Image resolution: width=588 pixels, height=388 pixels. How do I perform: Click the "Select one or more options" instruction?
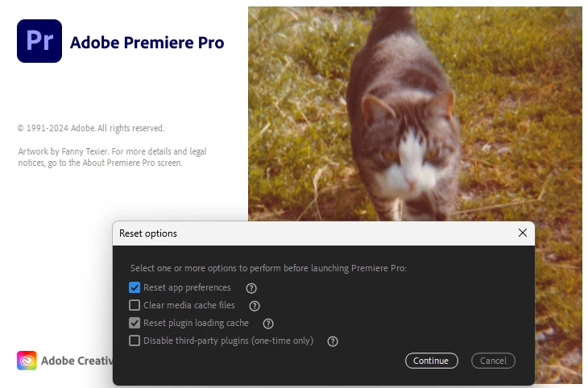pyautogui.click(x=268, y=268)
